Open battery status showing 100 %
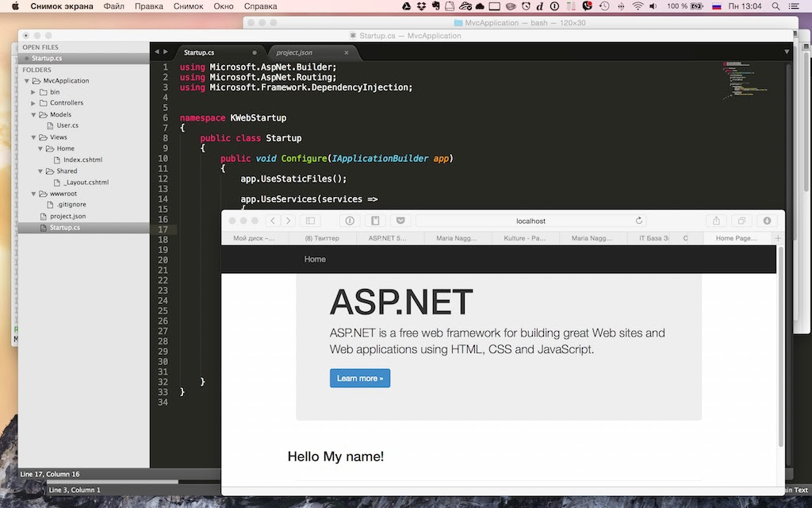The height and width of the screenshot is (508, 812). pyautogui.click(x=684, y=6)
